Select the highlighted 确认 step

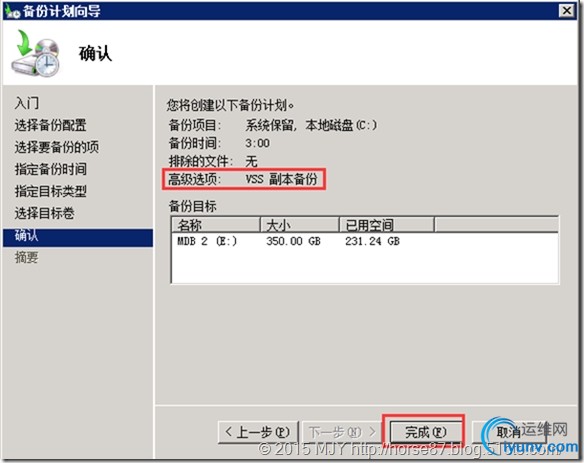(78, 238)
